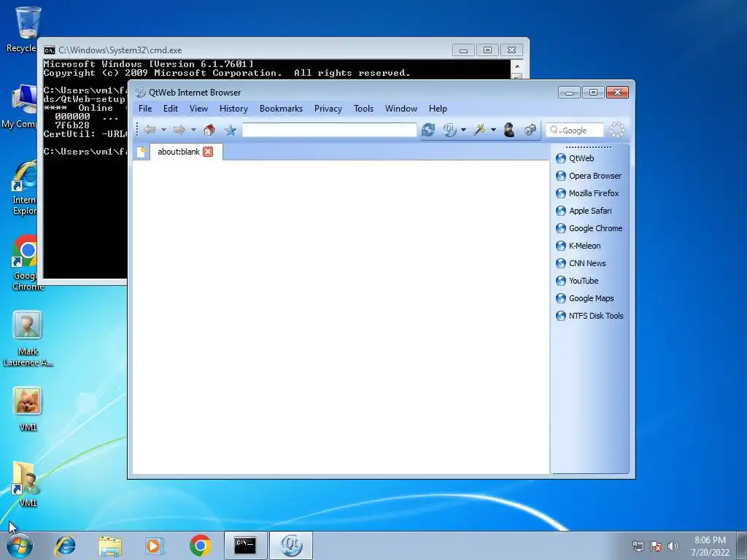Open YouTube bookmark
This screenshot has height=560, width=747.
pos(577,281)
